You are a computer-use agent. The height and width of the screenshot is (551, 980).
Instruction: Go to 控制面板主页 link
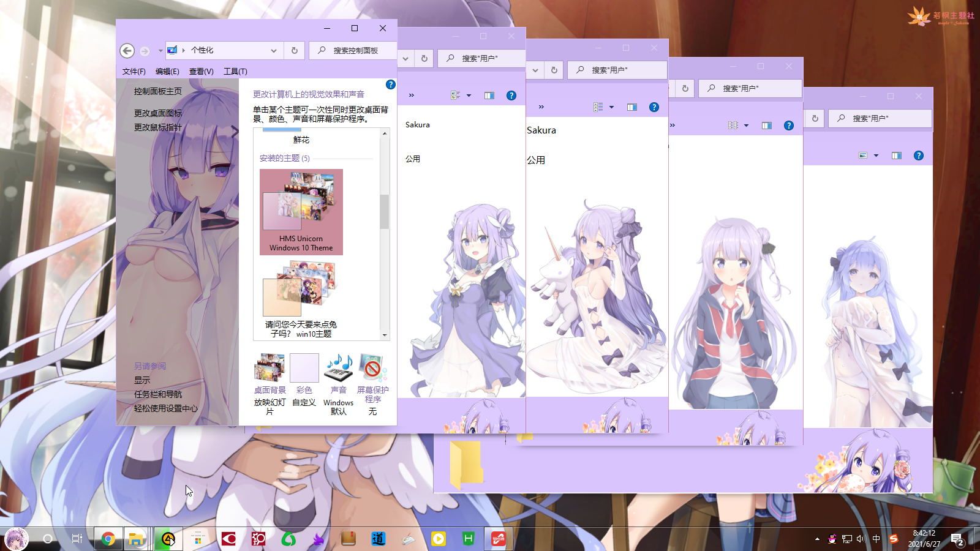pos(158,91)
